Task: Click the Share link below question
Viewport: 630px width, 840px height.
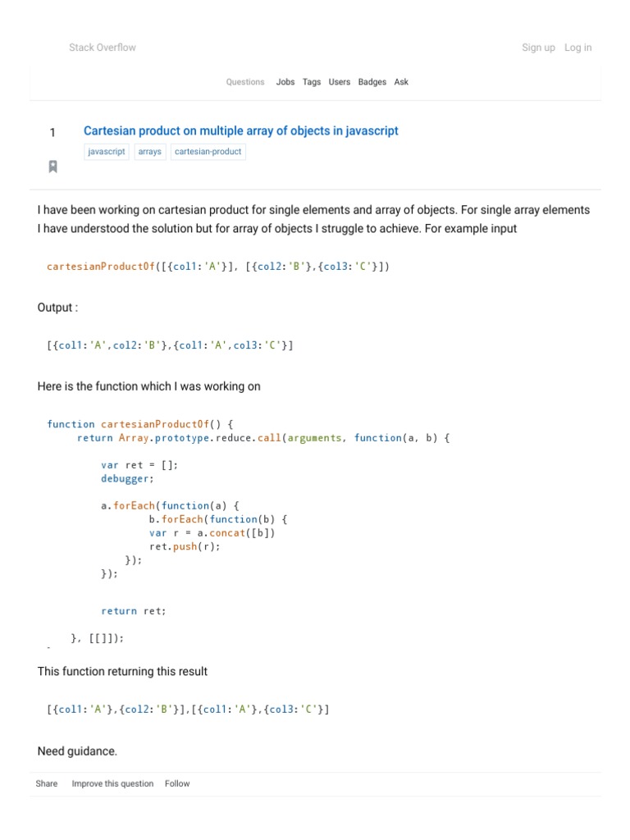Action: click(47, 783)
